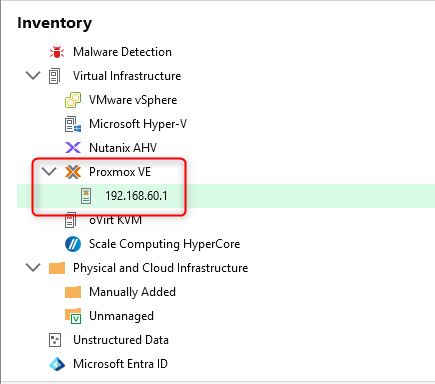
Task: Select Physical and Cloud Infrastructure label
Action: (160, 268)
